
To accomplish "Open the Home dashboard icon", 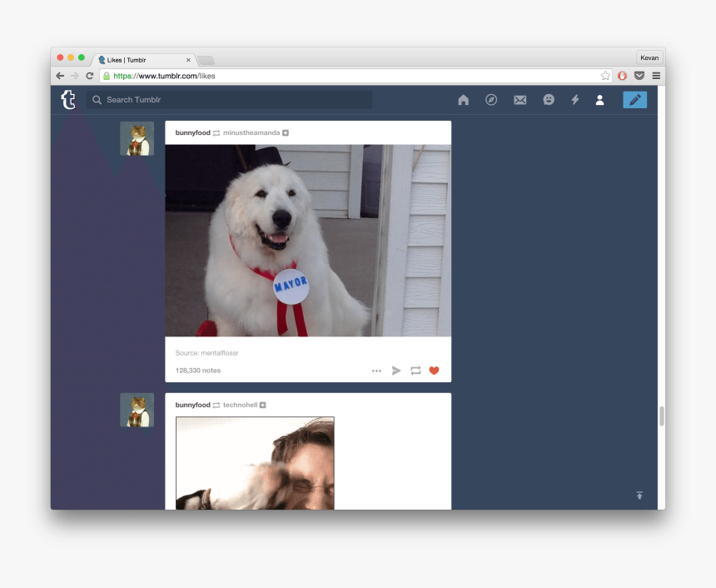I will coord(464,100).
